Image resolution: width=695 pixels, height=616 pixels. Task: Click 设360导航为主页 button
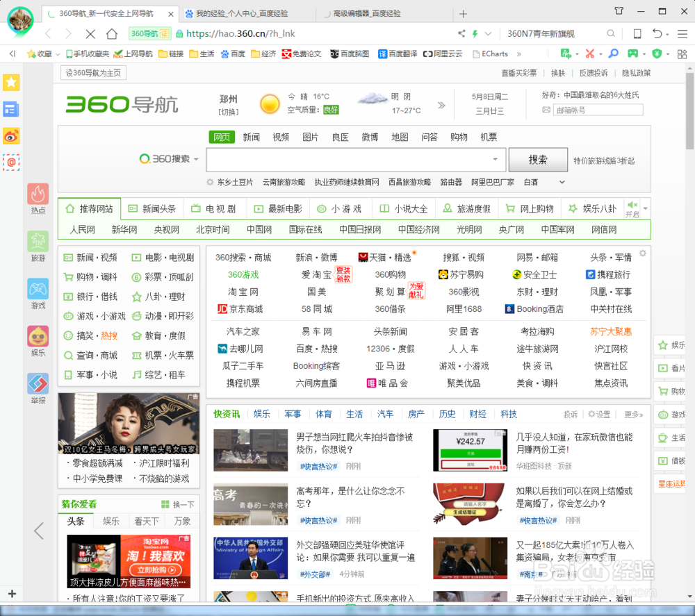94,73
